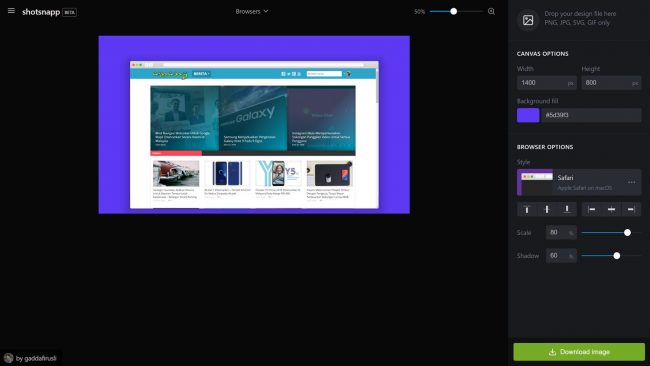This screenshot has width=650, height=366.
Task: Open the Browsers dropdown
Action: [x=252, y=12]
